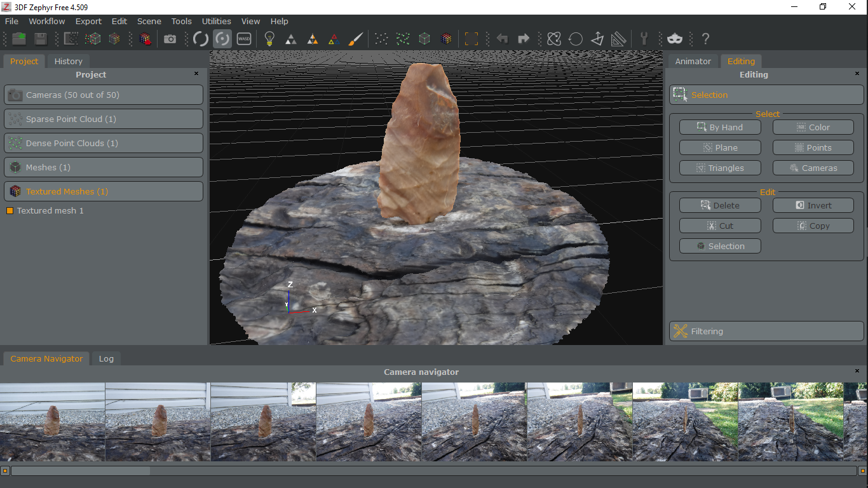This screenshot has width=868, height=488.
Task: Click the wrench settings icon
Action: coord(645,39)
